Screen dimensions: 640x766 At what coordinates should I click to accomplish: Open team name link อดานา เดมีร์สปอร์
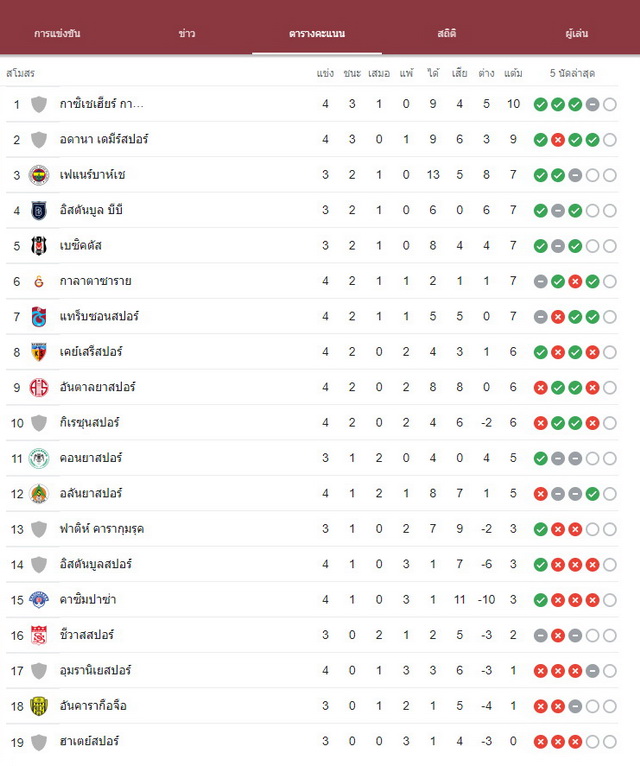104,139
